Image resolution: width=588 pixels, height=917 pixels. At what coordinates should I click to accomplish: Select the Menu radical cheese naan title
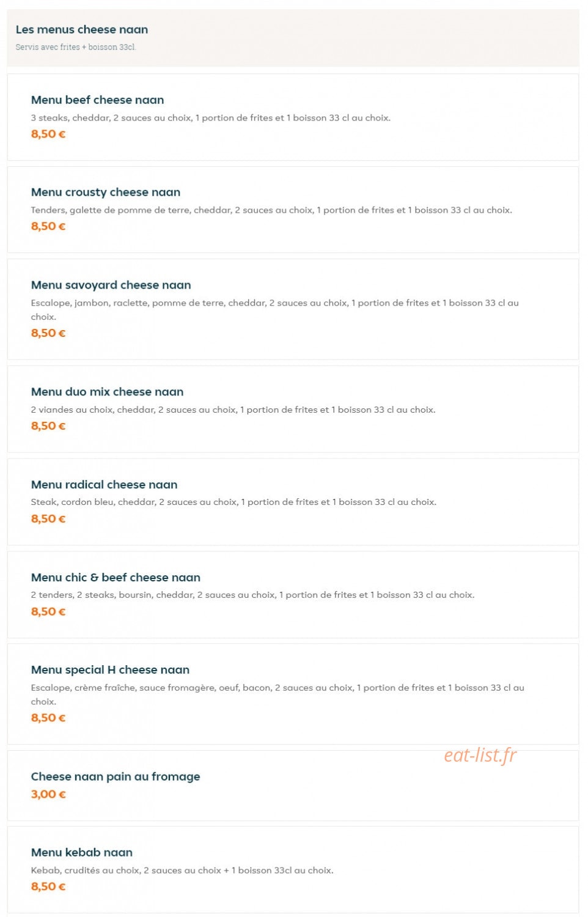point(105,484)
